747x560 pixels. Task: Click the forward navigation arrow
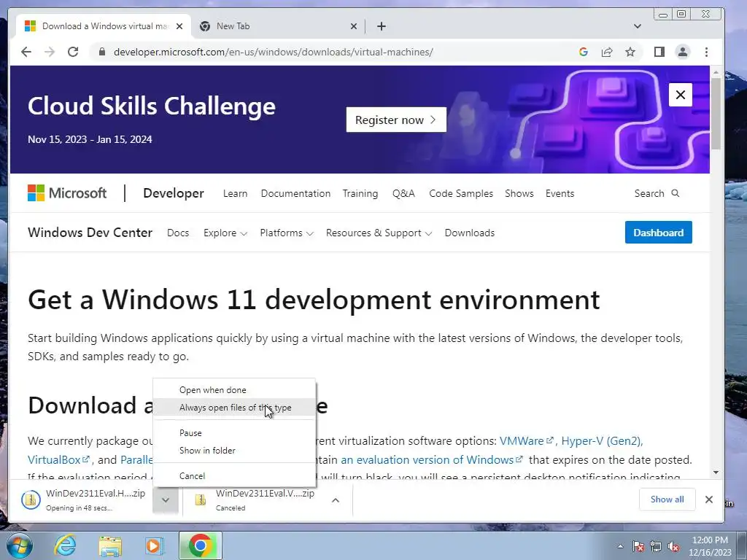[50, 52]
